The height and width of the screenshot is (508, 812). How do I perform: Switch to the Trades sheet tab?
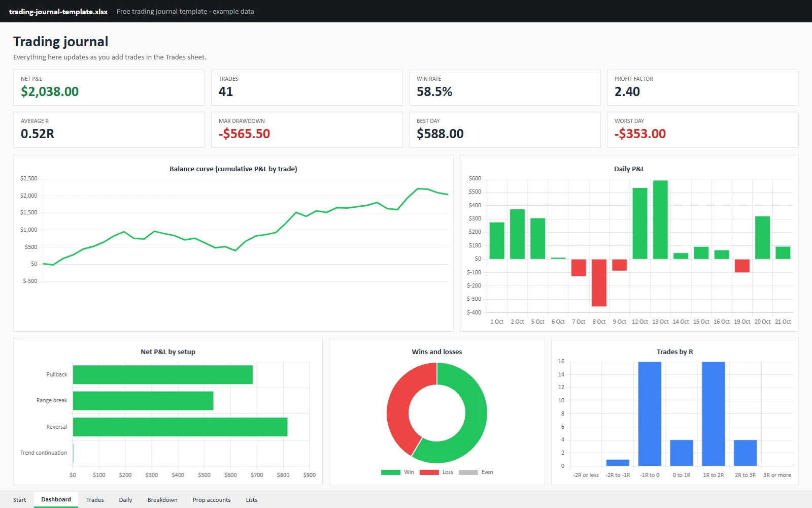click(x=95, y=500)
